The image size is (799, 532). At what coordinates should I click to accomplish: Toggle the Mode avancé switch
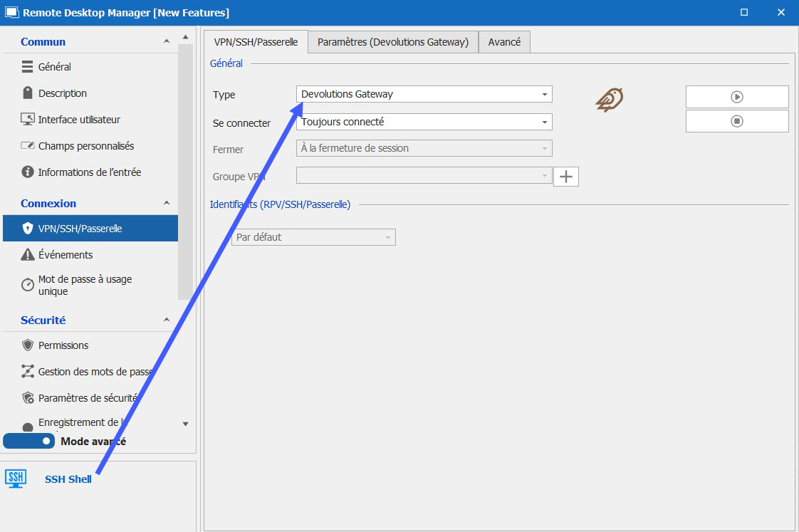point(29,441)
